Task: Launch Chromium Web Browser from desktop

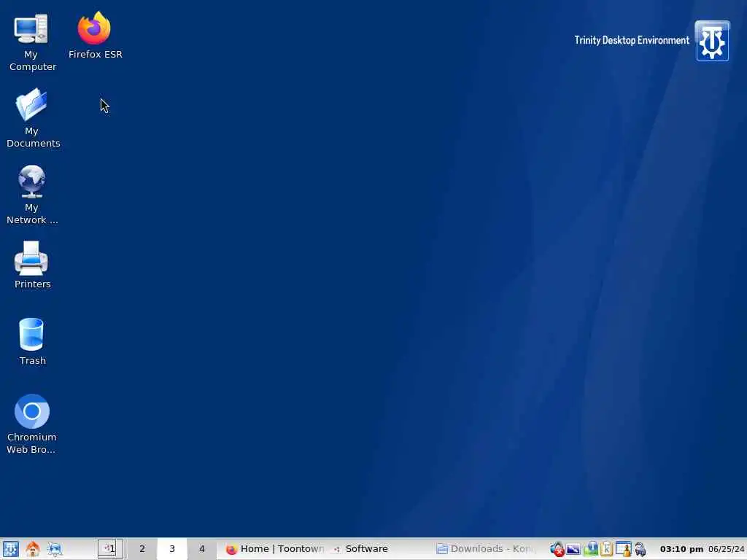Action: [31, 424]
